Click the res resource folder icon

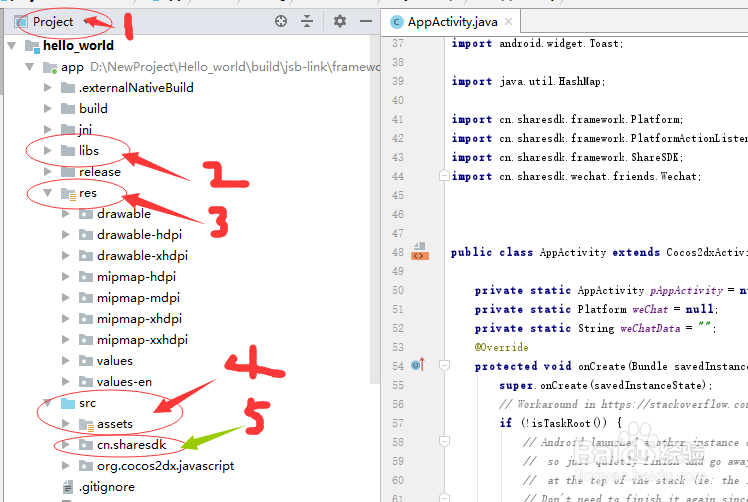click(x=68, y=193)
